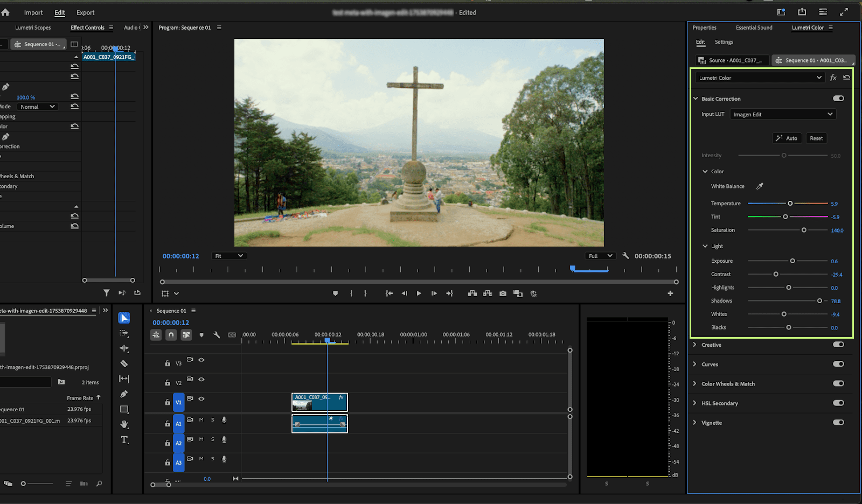Click the fx bypass icon

pos(833,78)
